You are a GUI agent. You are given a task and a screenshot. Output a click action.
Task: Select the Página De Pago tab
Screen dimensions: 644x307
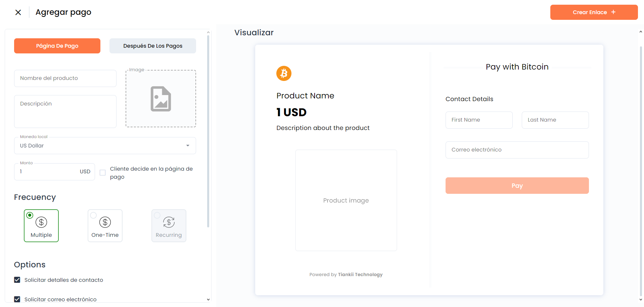pos(57,46)
